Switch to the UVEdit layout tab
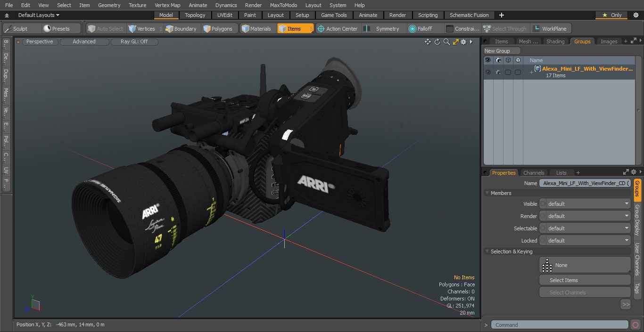 click(x=225, y=15)
